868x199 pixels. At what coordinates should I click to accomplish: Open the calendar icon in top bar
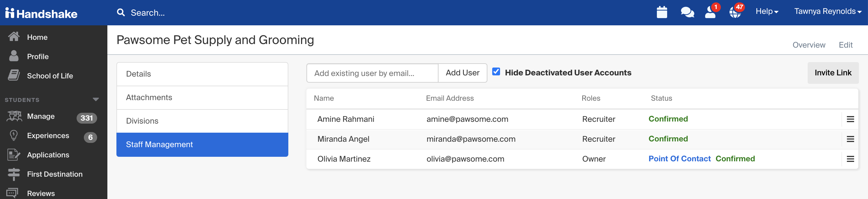pos(662,12)
